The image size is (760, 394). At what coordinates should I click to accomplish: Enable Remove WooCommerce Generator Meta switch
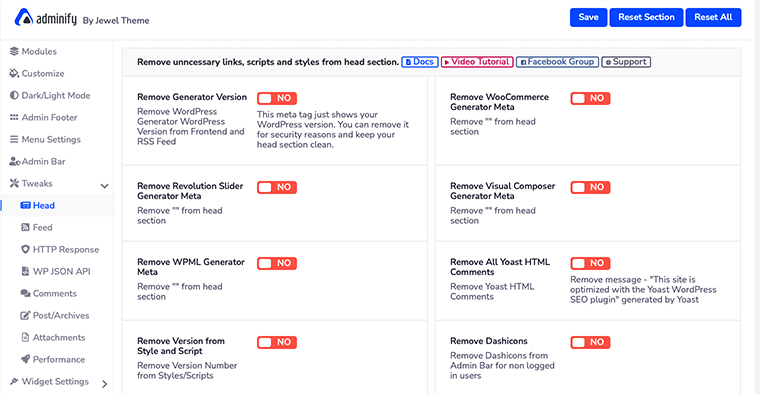[590, 98]
